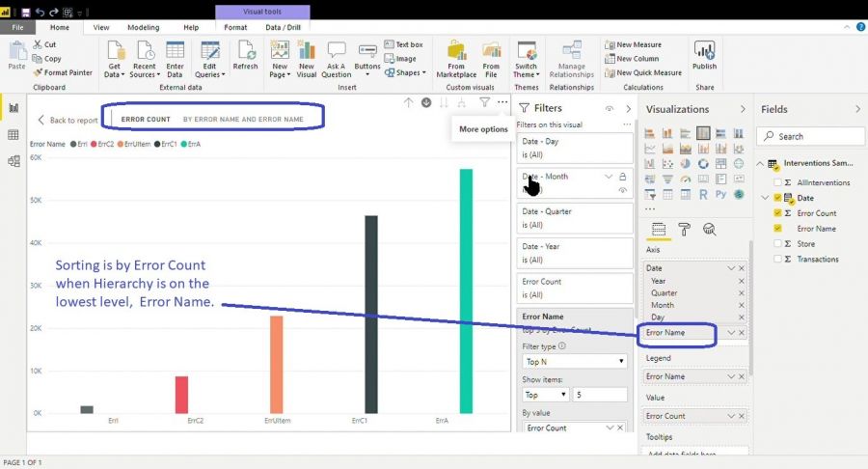Toggle the AllInterventions field checkbox

click(x=777, y=182)
